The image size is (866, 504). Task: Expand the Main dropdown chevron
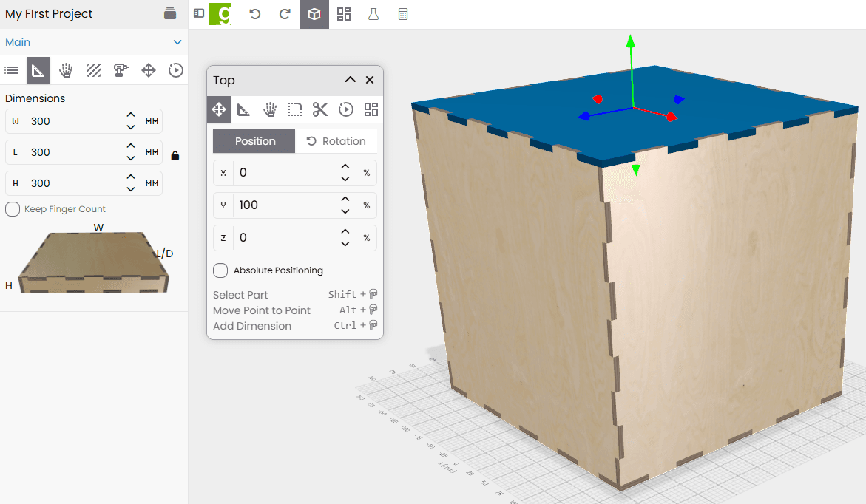pos(177,42)
